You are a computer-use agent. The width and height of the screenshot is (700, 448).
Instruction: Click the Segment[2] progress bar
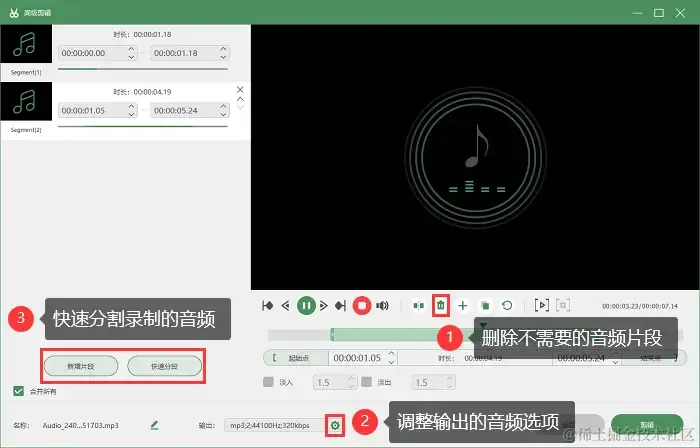(143, 127)
